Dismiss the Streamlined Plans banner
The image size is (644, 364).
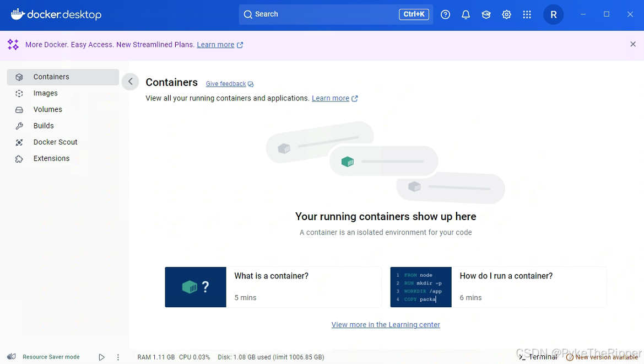point(632,44)
